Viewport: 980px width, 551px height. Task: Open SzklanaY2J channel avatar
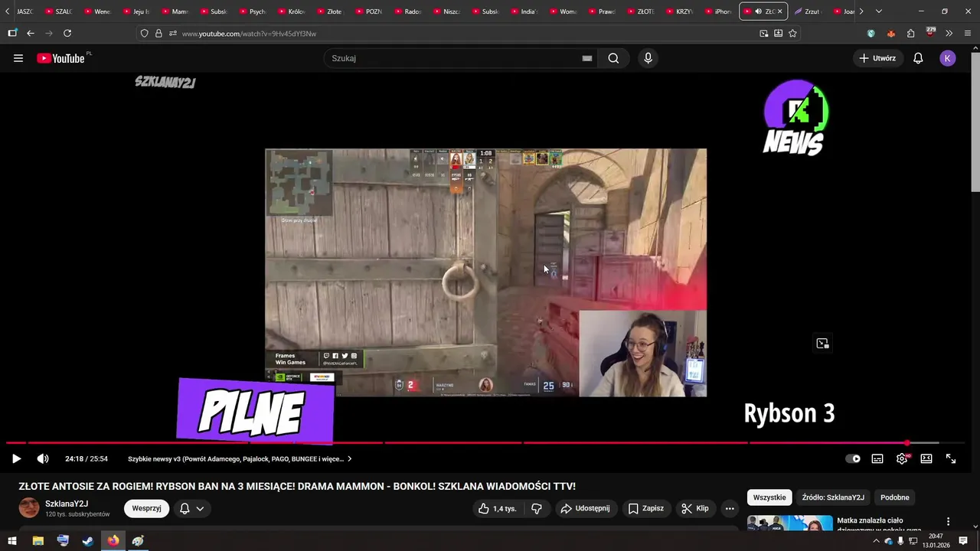click(x=29, y=508)
